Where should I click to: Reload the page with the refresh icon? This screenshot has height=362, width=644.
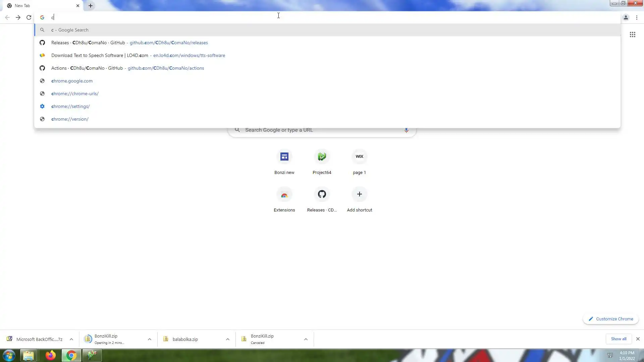click(x=29, y=17)
